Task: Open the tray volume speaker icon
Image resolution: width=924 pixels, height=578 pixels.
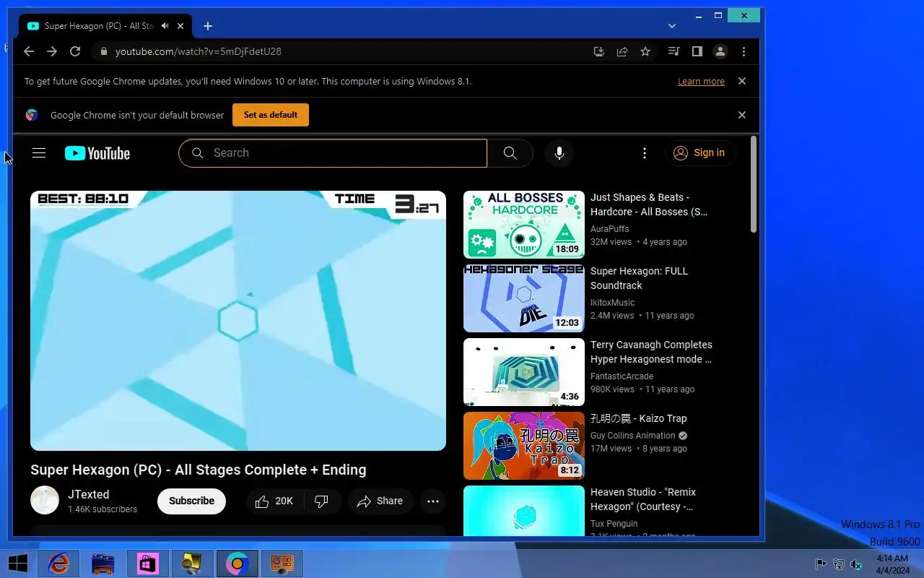Action: pos(856,564)
